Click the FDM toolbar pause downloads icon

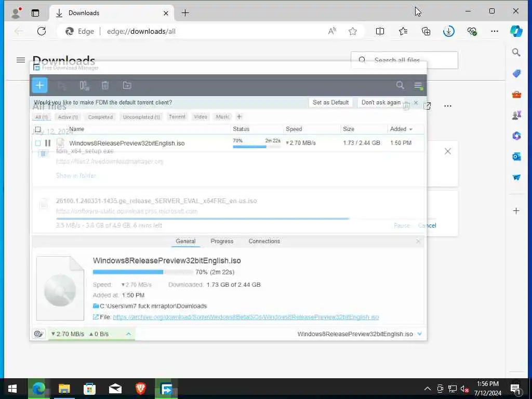pos(84,86)
